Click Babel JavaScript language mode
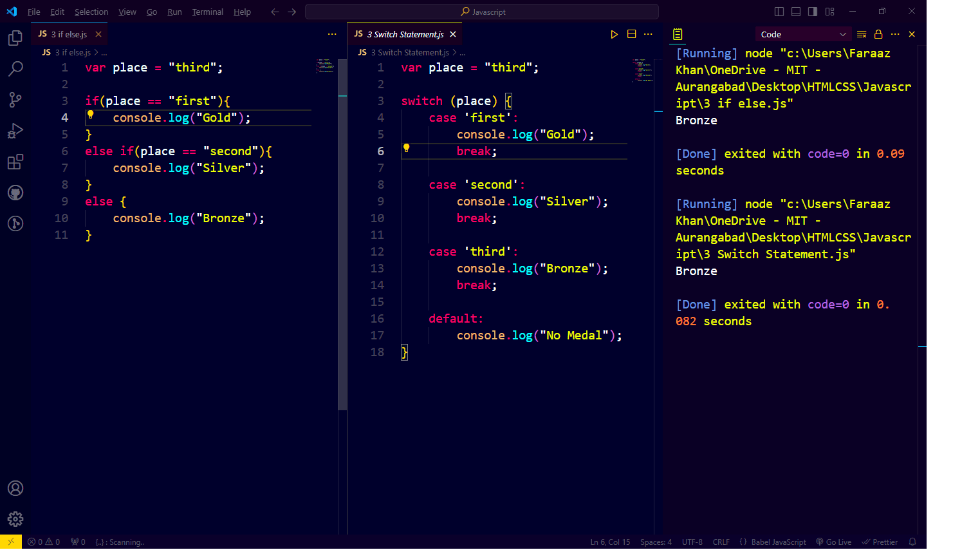 773,542
